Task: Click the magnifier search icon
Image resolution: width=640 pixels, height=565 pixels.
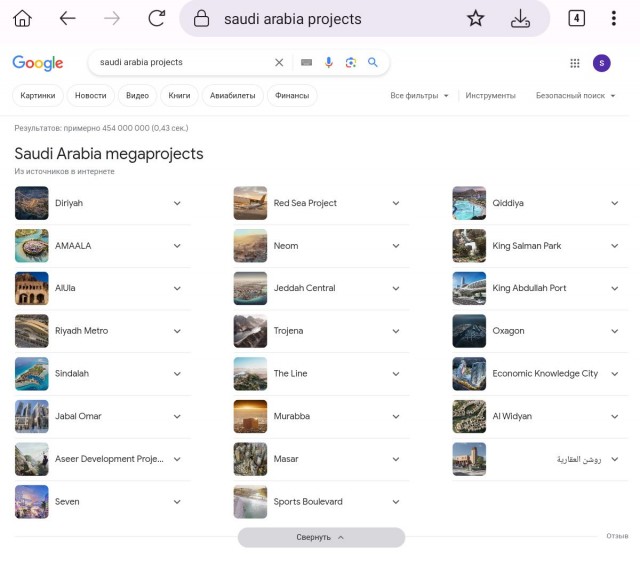Action: [x=373, y=62]
